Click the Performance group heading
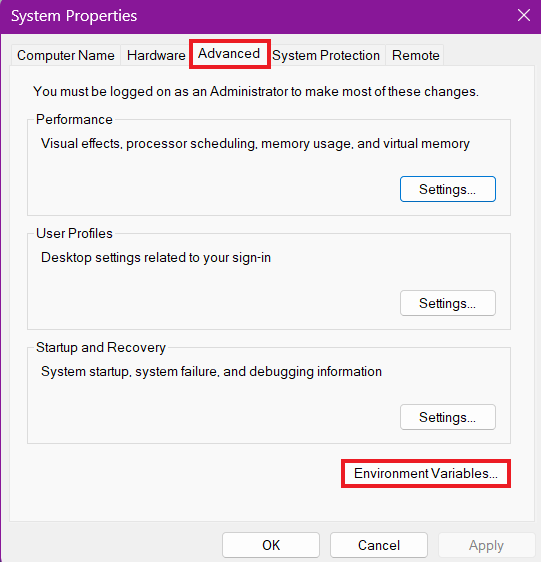541x562 pixels. 74,119
